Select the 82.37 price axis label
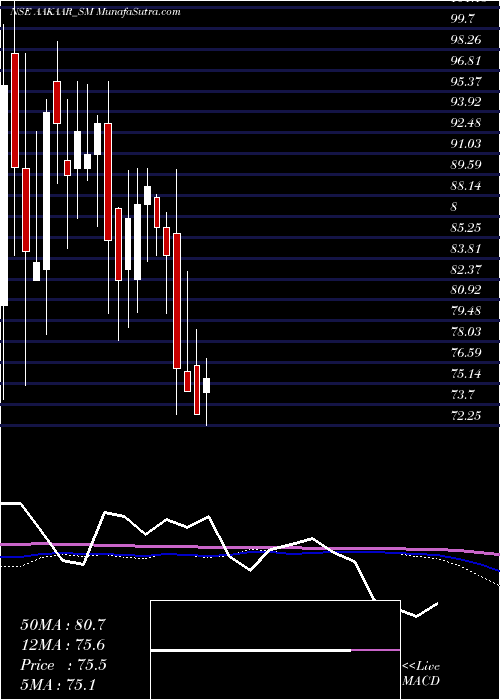The height and width of the screenshot is (700, 500). [466, 269]
